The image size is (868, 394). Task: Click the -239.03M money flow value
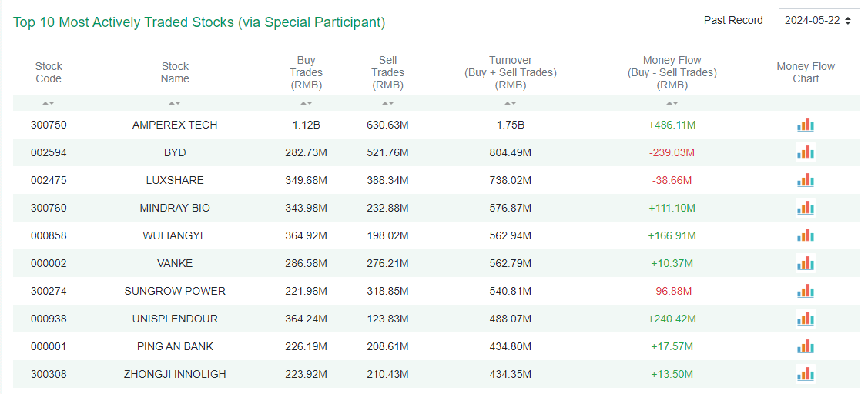672,152
